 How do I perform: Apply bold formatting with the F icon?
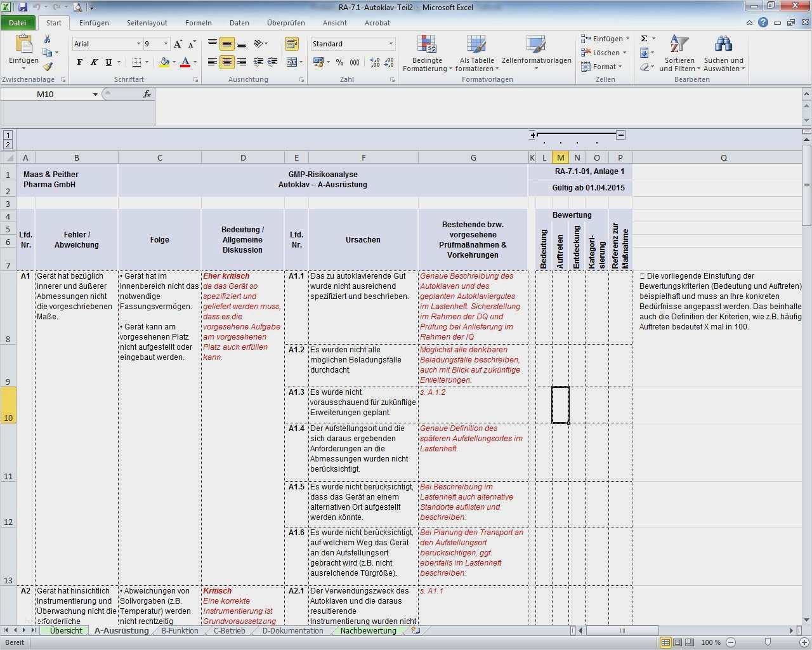(79, 62)
